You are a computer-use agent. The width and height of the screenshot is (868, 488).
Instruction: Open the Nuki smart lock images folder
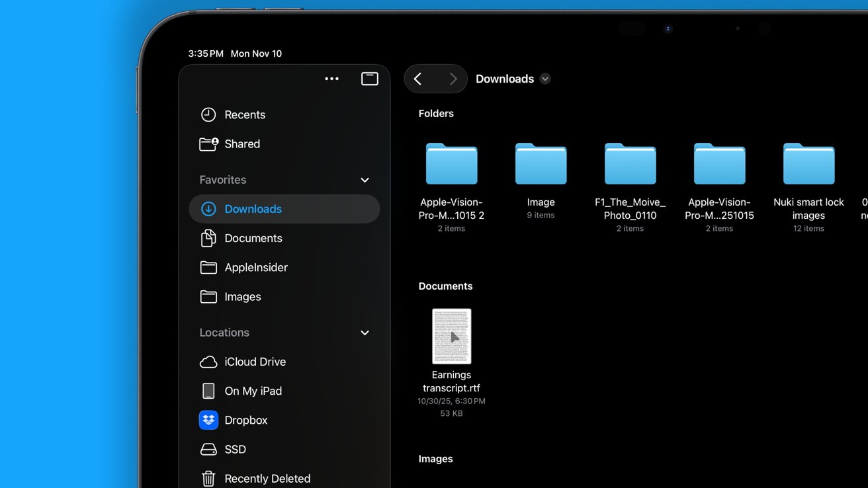click(x=808, y=164)
